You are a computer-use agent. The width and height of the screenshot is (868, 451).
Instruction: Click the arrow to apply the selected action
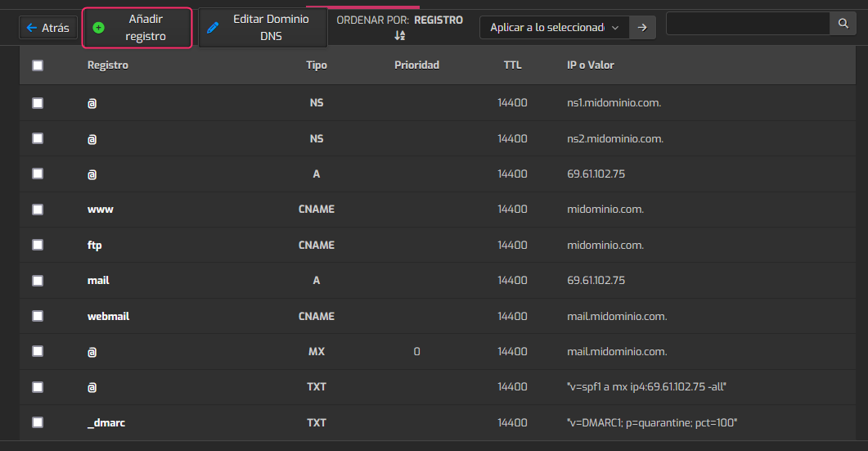click(x=642, y=27)
